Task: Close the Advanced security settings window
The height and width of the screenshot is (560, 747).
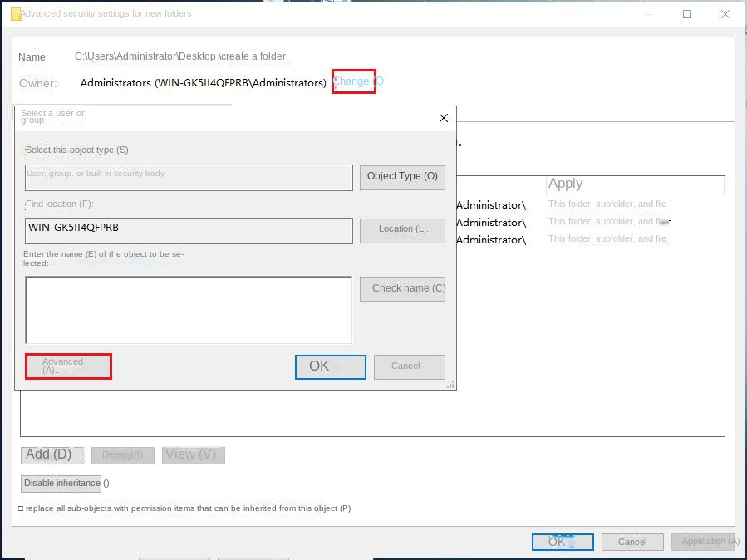Action: coord(725,14)
